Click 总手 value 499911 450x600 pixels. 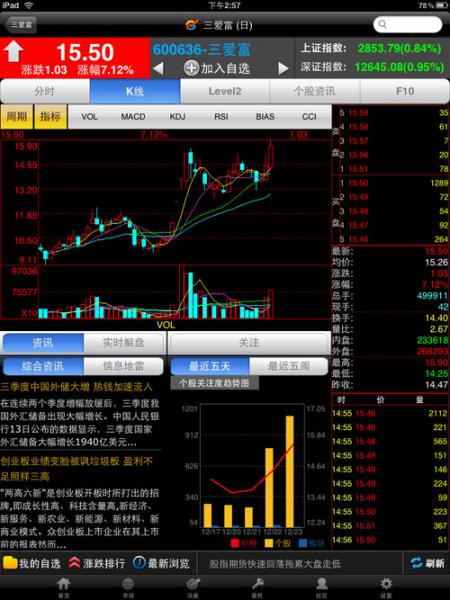tap(432, 296)
